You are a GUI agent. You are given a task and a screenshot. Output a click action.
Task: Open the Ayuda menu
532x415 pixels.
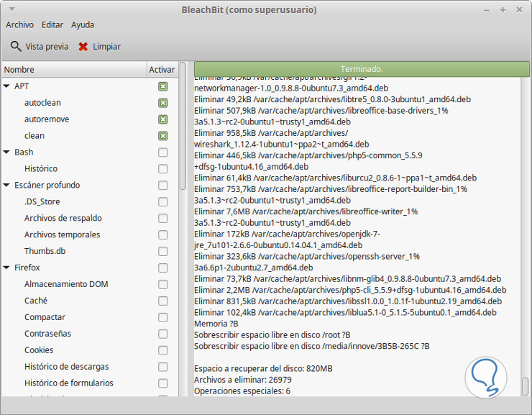(83, 24)
